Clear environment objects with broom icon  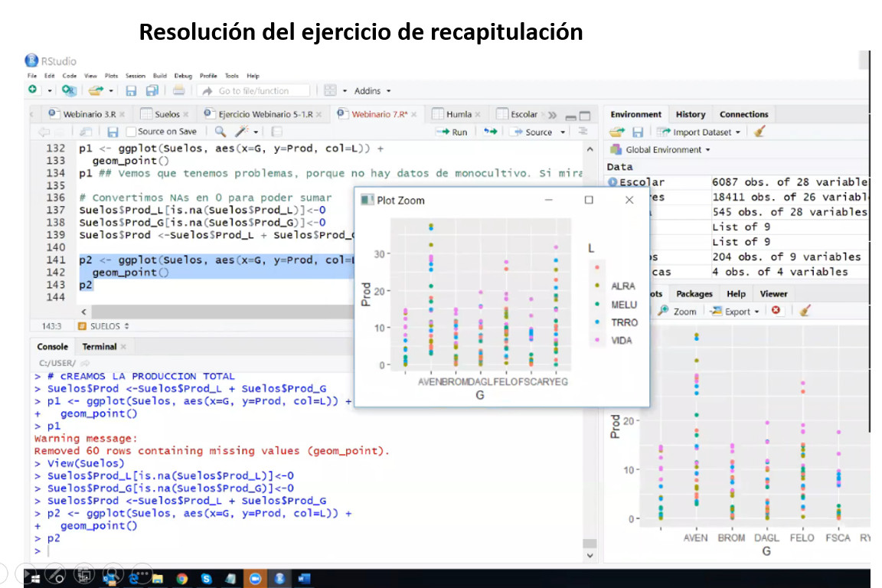(759, 132)
